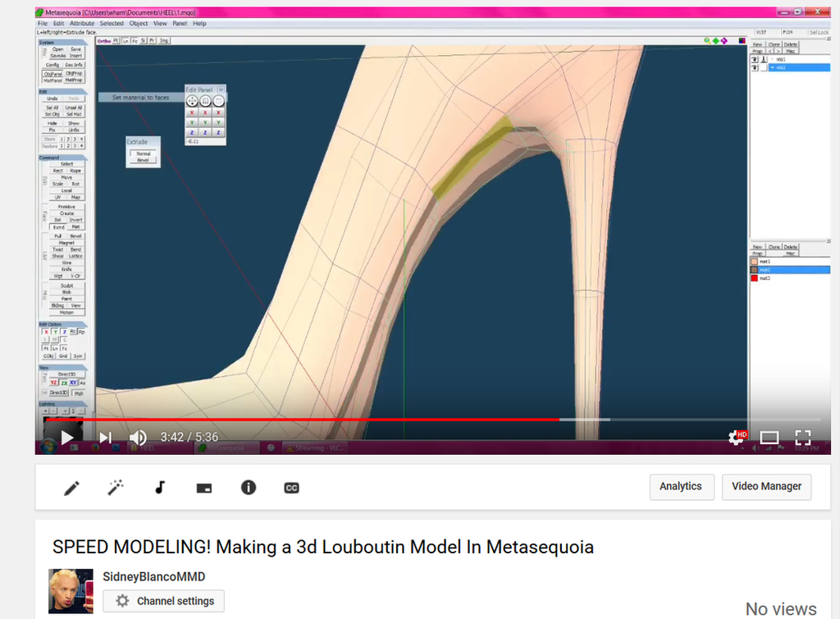840x619 pixels.
Task: Open the Cards info circle icon
Action: [248, 487]
